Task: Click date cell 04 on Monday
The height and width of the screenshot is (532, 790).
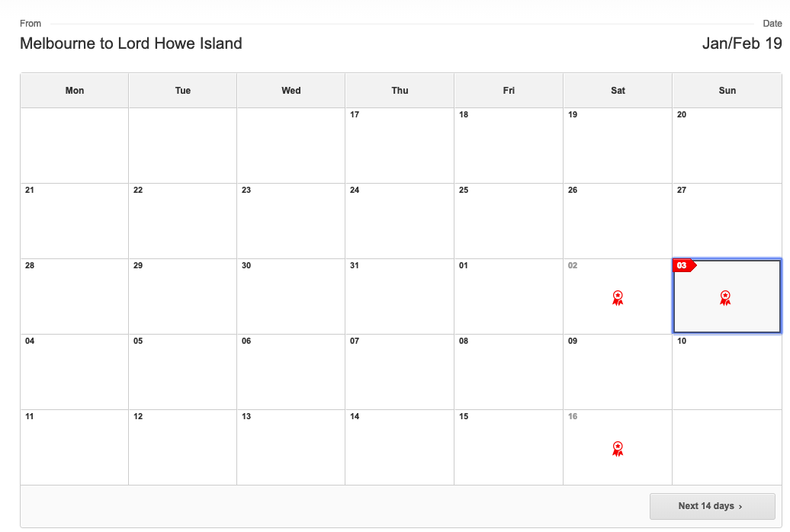Action: click(x=75, y=372)
